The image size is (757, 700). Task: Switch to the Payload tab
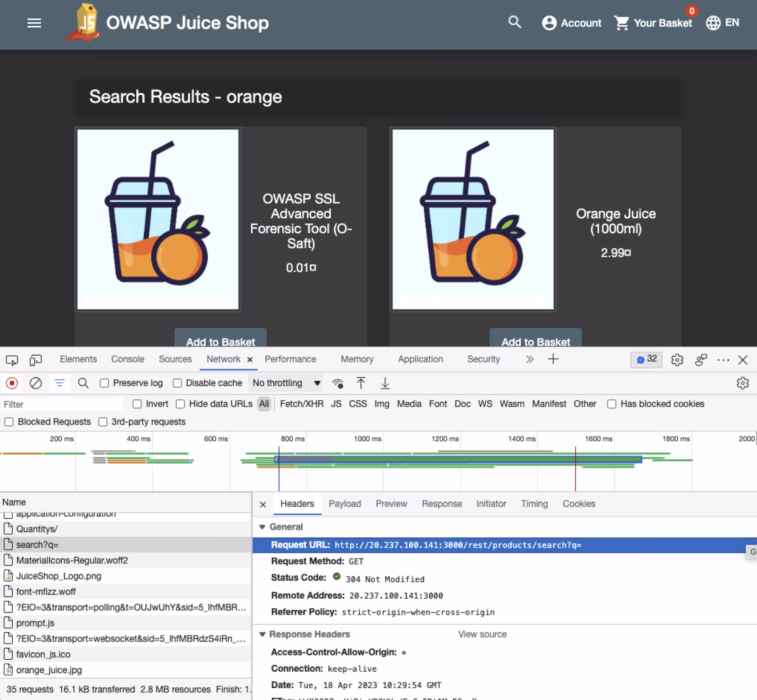[344, 504]
